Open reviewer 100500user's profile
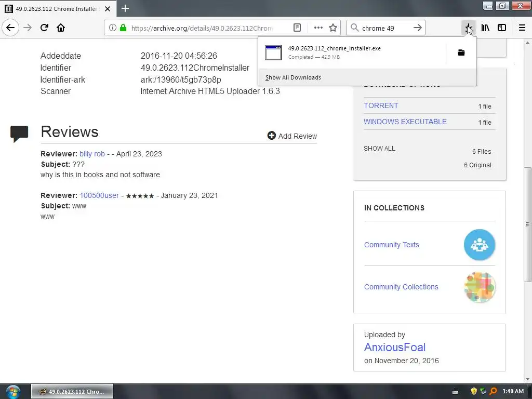 point(99,195)
